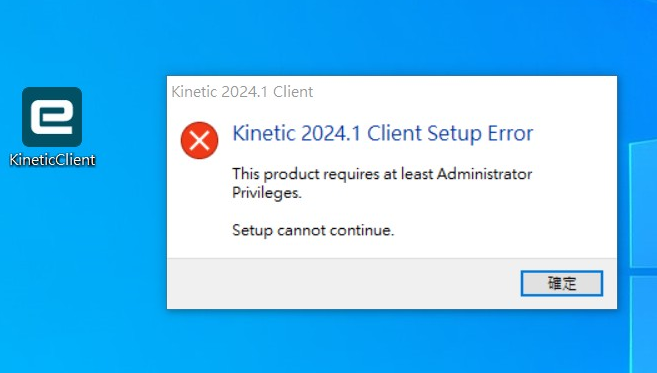This screenshot has width=657, height=373.
Task: Click the blank white area beside 'Setup cannot continue.'
Action: [503, 230]
